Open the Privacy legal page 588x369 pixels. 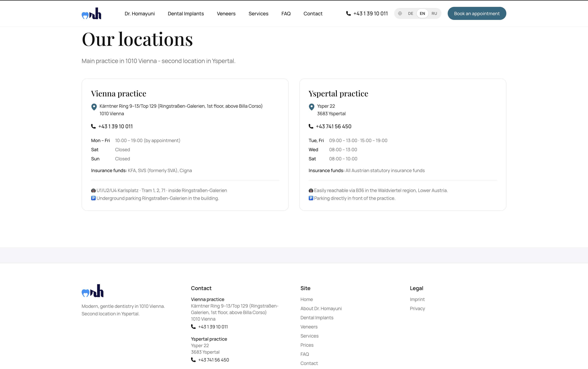point(417,308)
